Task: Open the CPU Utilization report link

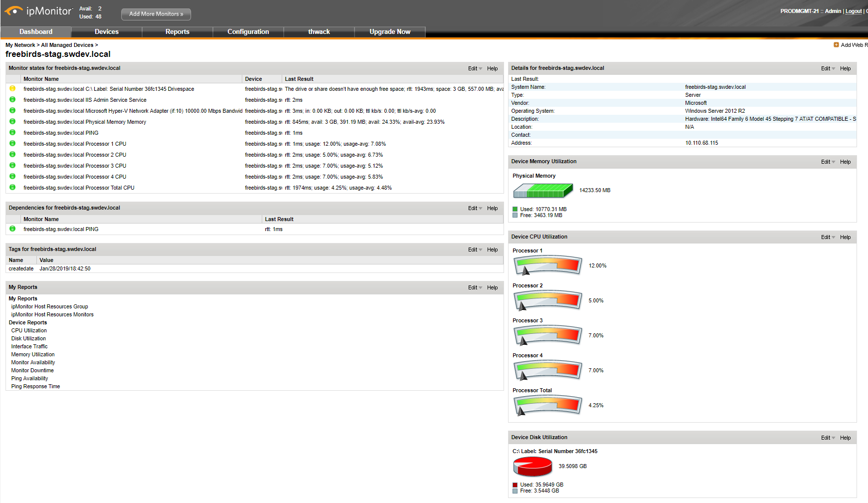Action: pyautogui.click(x=29, y=330)
